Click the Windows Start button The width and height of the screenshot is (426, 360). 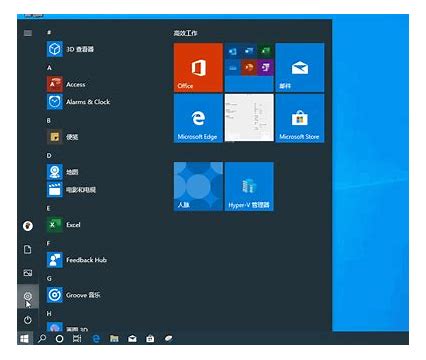pos(24,339)
